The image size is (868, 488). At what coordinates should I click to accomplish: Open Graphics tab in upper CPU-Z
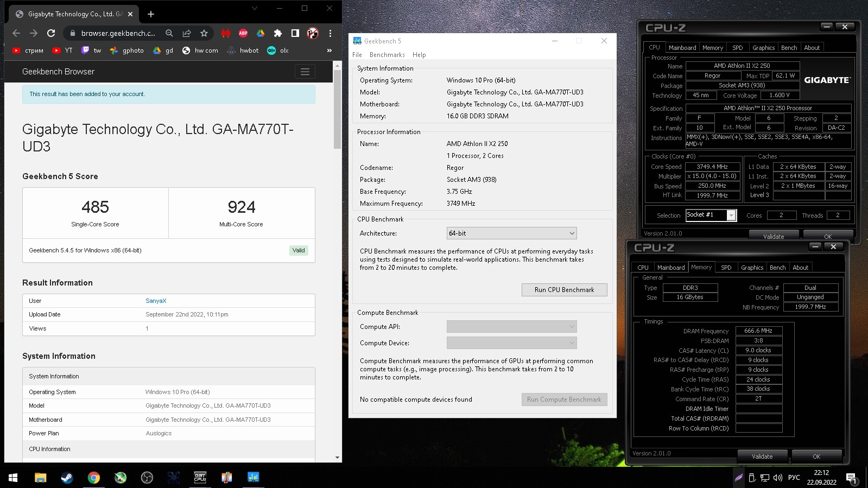pos(763,48)
